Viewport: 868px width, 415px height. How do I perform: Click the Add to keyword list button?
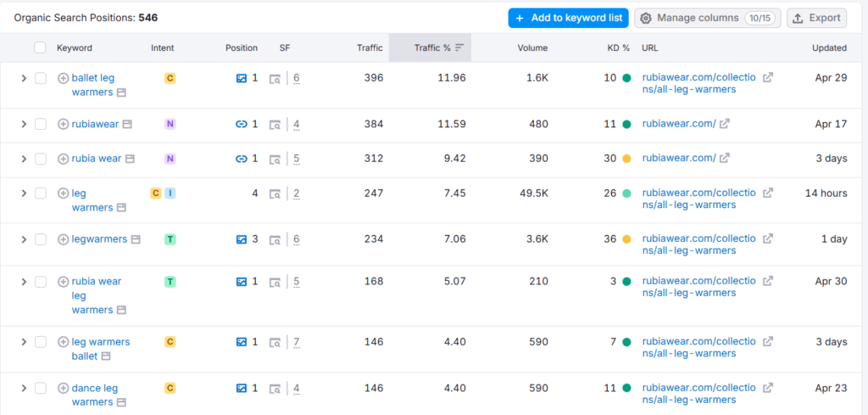569,18
